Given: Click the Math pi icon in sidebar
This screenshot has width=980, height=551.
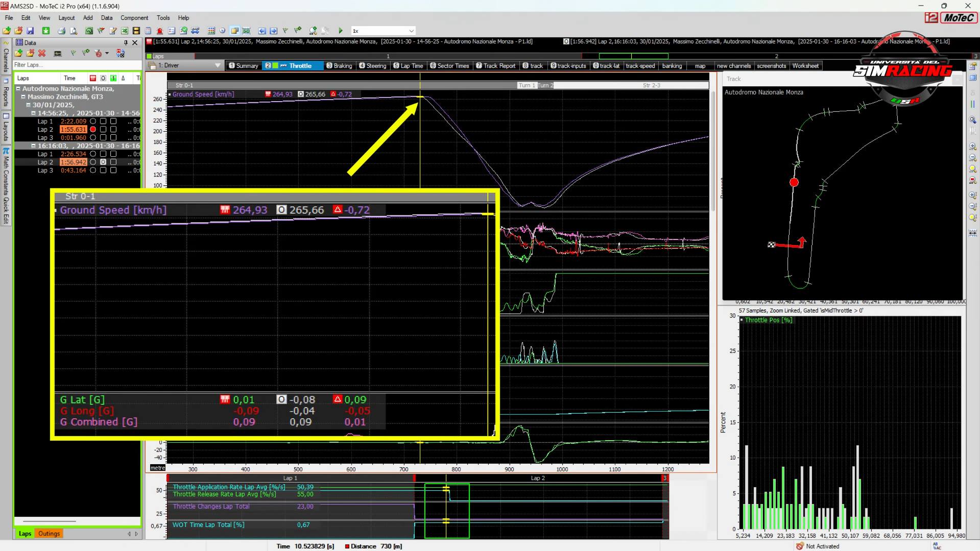Looking at the screenshot, I should tap(6, 151).
